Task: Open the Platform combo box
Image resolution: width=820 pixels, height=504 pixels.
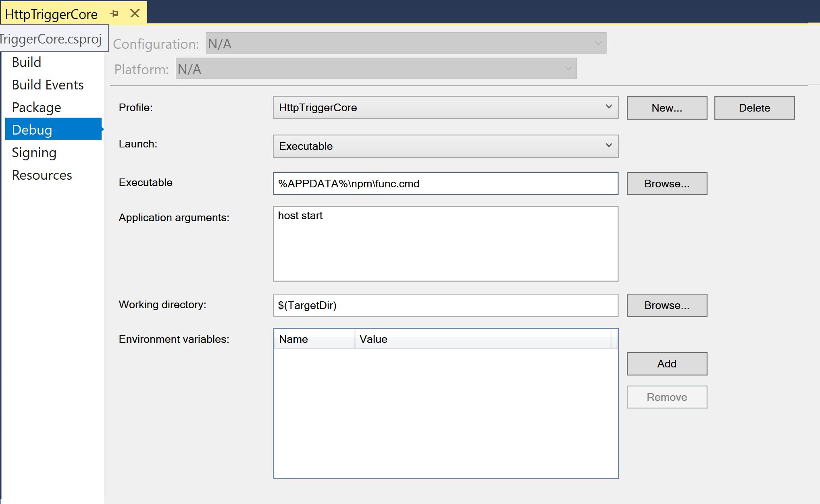Action: coord(376,69)
